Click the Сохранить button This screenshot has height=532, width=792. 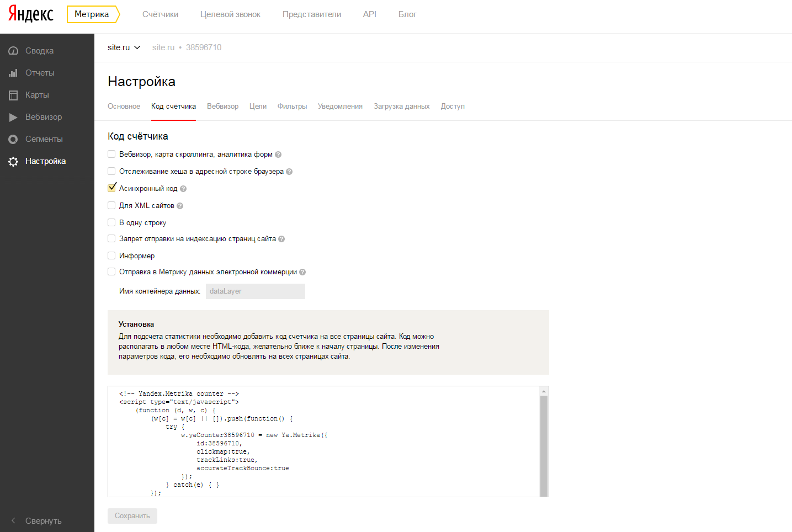132,516
